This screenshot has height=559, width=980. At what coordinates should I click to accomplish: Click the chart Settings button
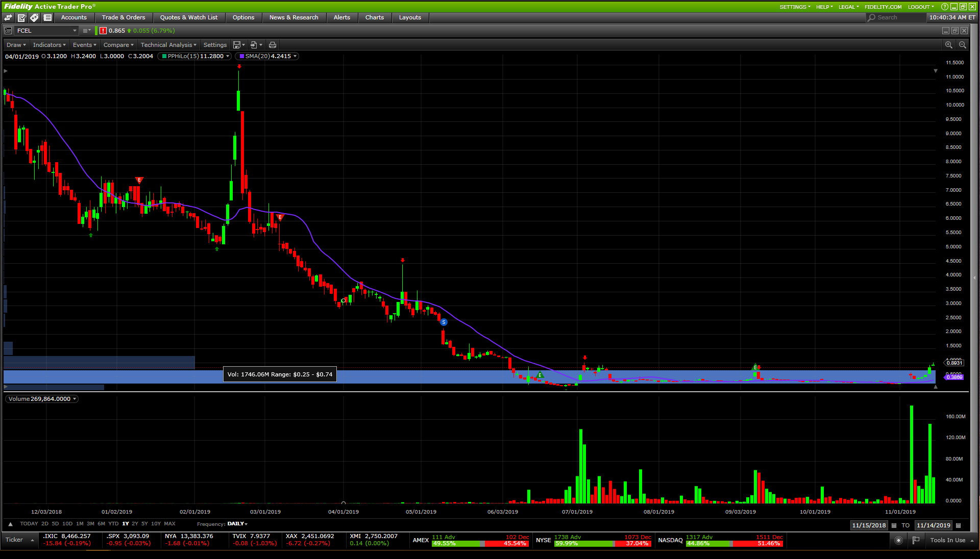click(215, 45)
